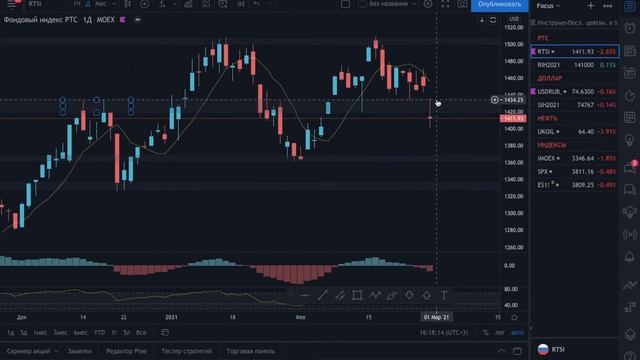
Task: Click the layout rectangle icon
Action: click(345, 4)
